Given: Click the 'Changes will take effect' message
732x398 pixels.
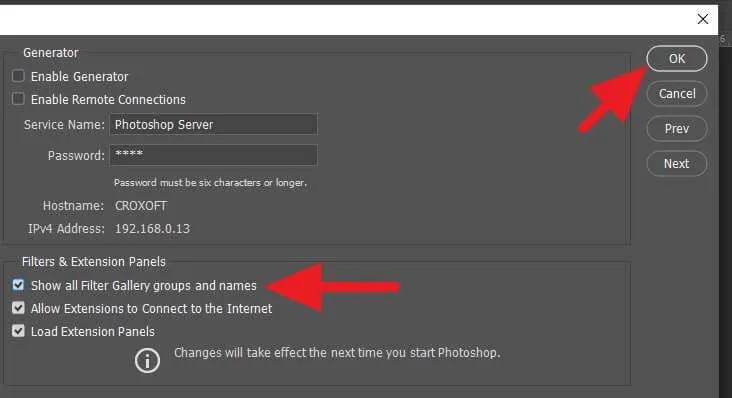Looking at the screenshot, I should pyautogui.click(x=337, y=353).
